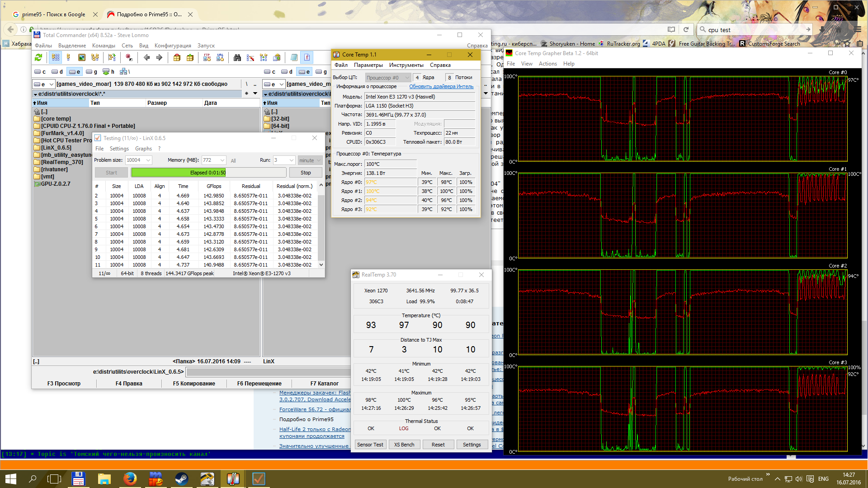
Task: Open the Graphs menu in LinX
Action: [x=143, y=149]
